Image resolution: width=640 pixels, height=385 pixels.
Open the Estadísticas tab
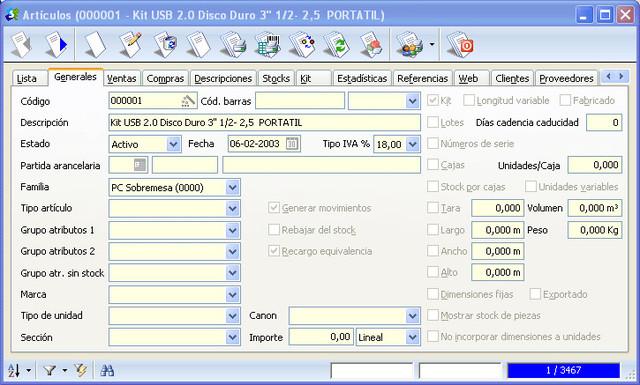pyautogui.click(x=362, y=78)
